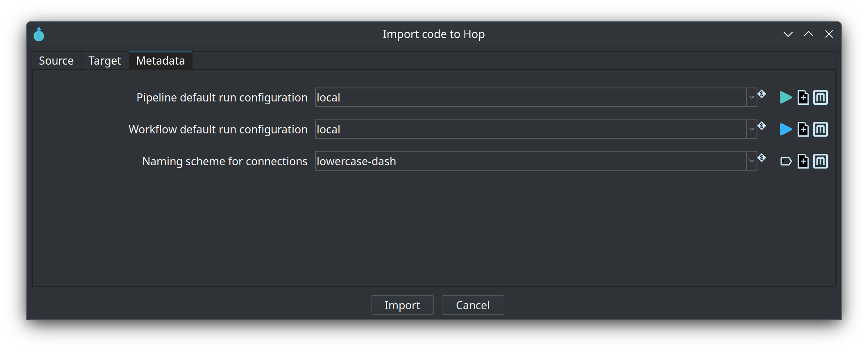
Task: Click the Workflow run configuration play icon
Action: point(786,129)
